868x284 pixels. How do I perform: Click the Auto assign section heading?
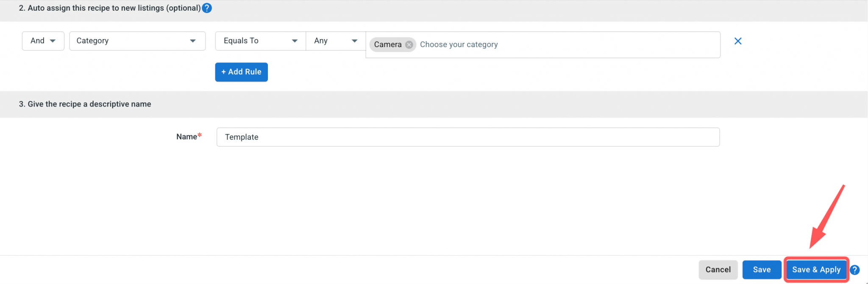point(110,8)
